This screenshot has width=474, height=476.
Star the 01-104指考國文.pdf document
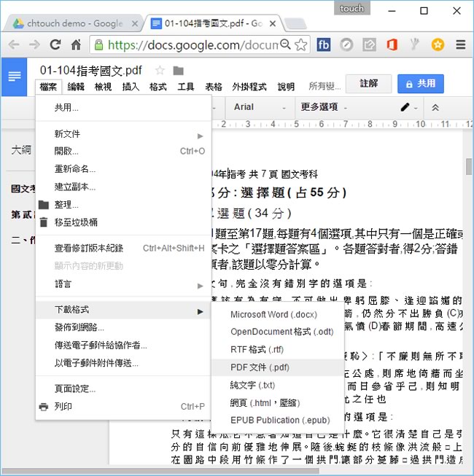click(x=160, y=71)
